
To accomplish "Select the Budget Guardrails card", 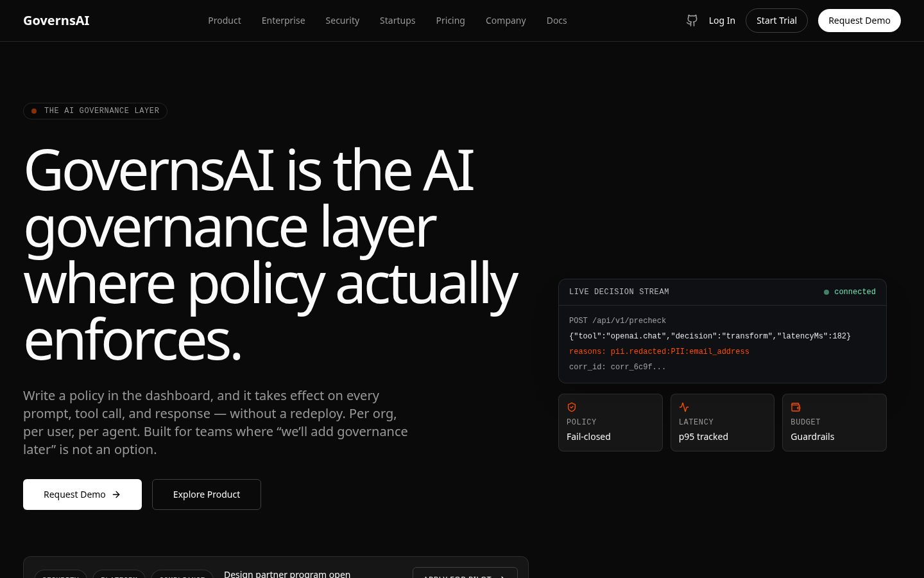I will [834, 423].
